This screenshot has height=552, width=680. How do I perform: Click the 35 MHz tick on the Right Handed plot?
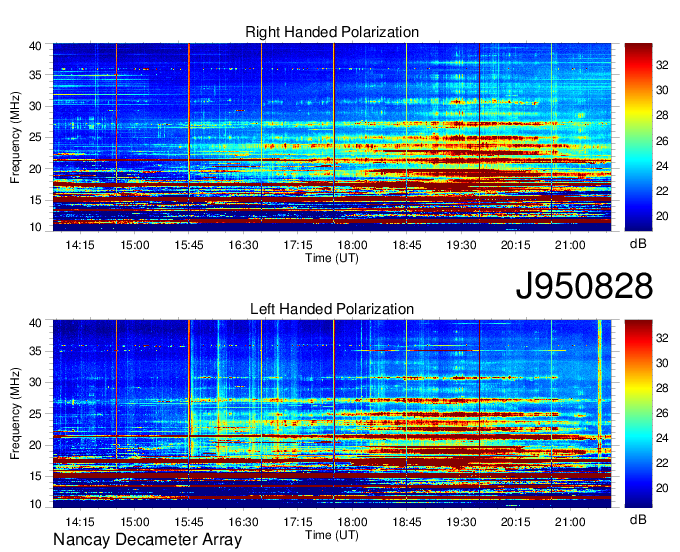click(x=36, y=75)
